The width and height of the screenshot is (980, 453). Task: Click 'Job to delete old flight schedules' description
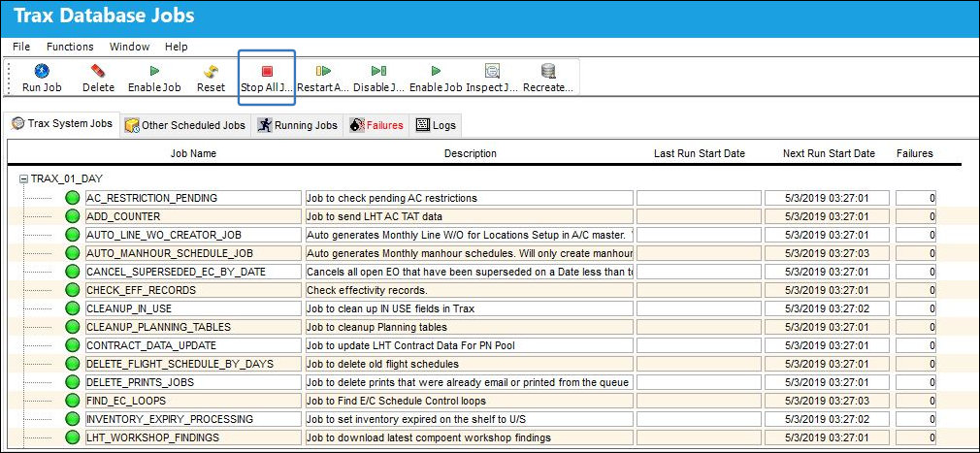(x=469, y=365)
